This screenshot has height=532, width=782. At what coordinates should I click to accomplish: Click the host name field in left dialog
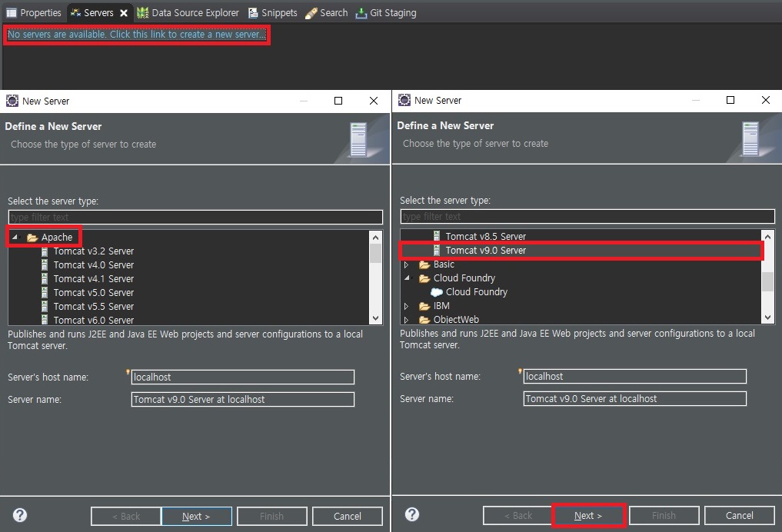(x=243, y=377)
